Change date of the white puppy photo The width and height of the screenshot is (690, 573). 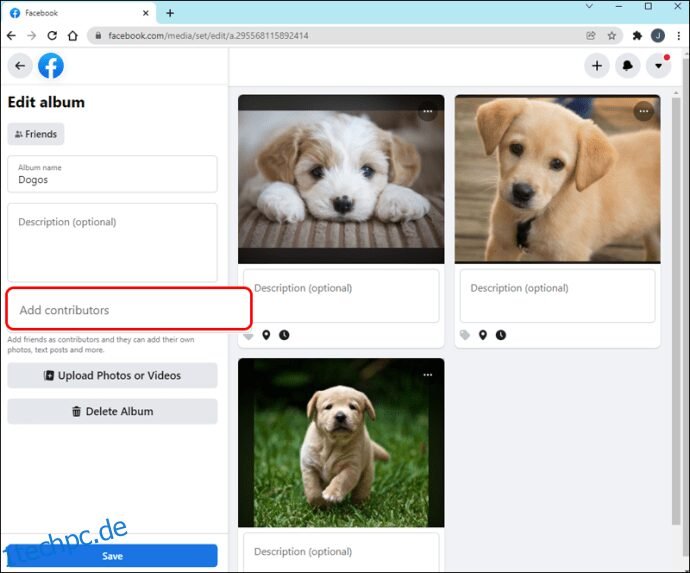[x=284, y=335]
